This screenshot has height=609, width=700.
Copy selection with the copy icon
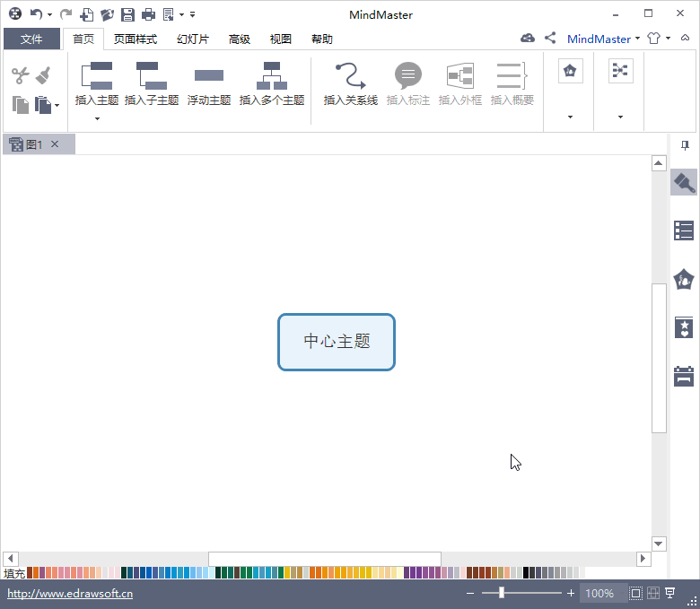click(x=20, y=105)
